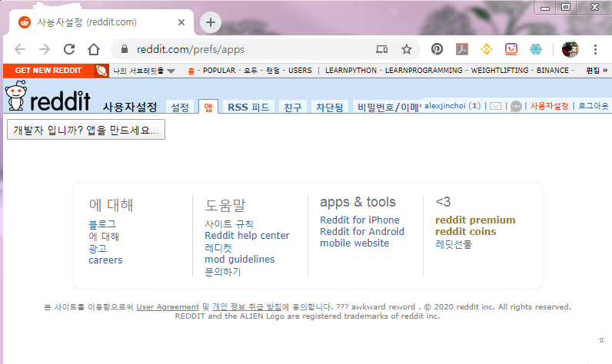This screenshot has width=612, height=364.
Task: Open mobile website link
Action: (x=354, y=243)
